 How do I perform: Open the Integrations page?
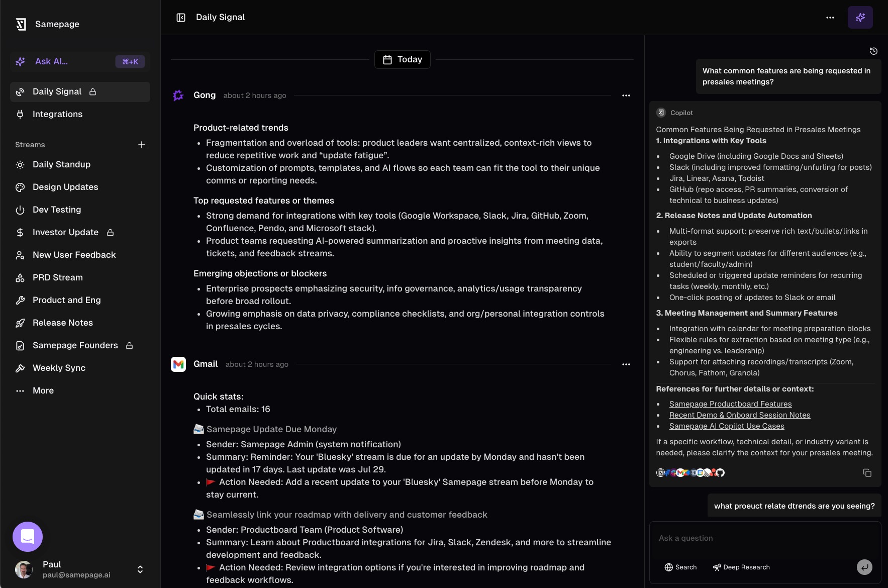[80, 114]
